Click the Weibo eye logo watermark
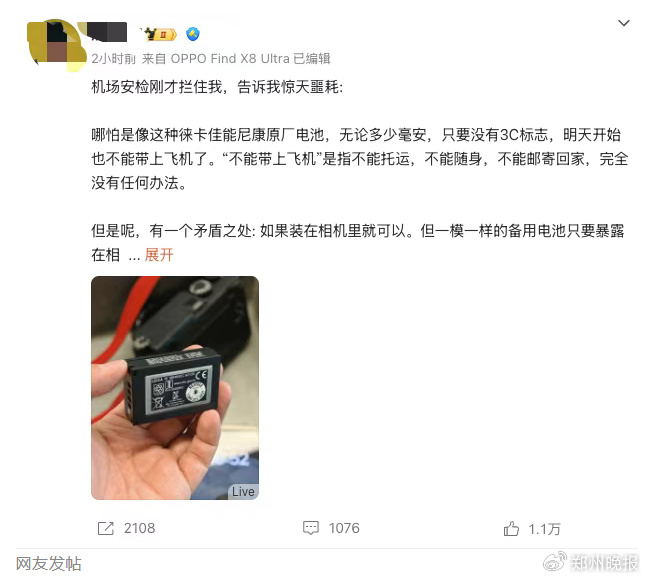646x579 pixels. click(555, 561)
